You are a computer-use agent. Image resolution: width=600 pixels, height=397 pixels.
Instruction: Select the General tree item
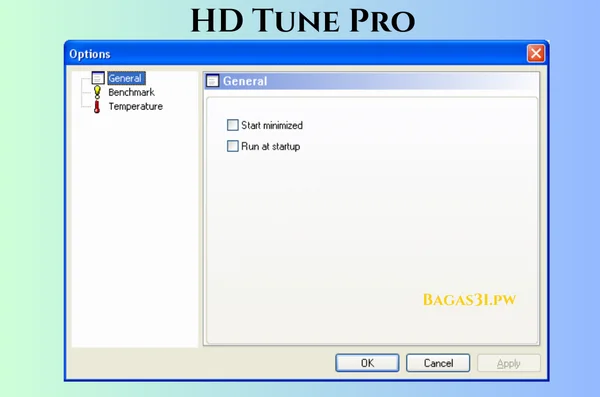(125, 78)
